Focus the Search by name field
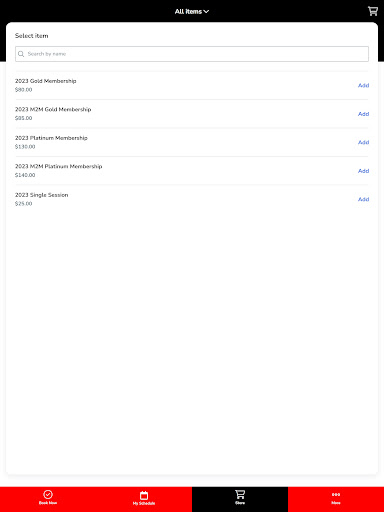Image resolution: width=384 pixels, height=512 pixels. tap(192, 54)
